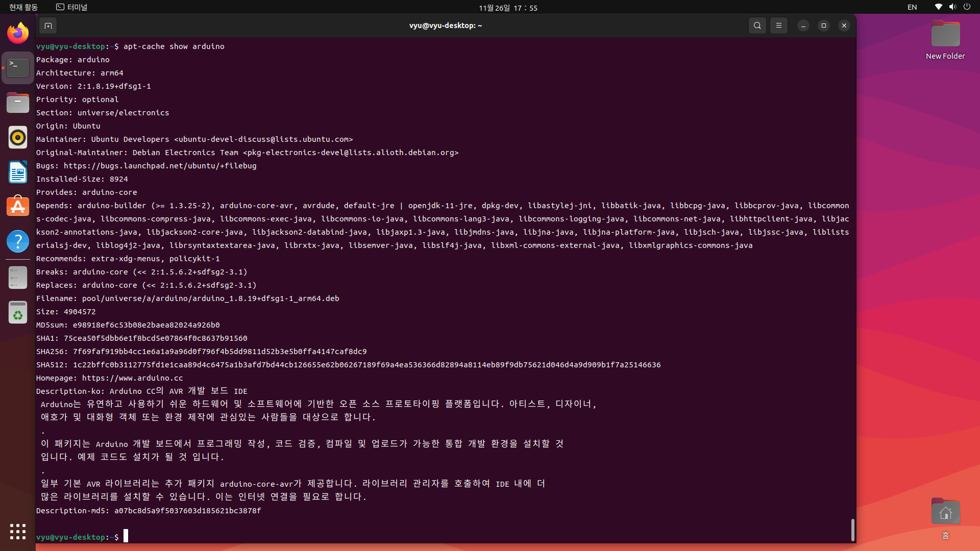980x551 pixels.
Task: Open system menu via power icon
Action: tap(967, 7)
